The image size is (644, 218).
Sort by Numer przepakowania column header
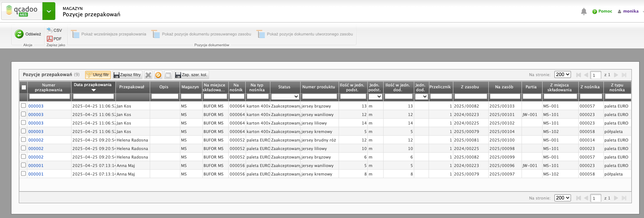pyautogui.click(x=49, y=87)
